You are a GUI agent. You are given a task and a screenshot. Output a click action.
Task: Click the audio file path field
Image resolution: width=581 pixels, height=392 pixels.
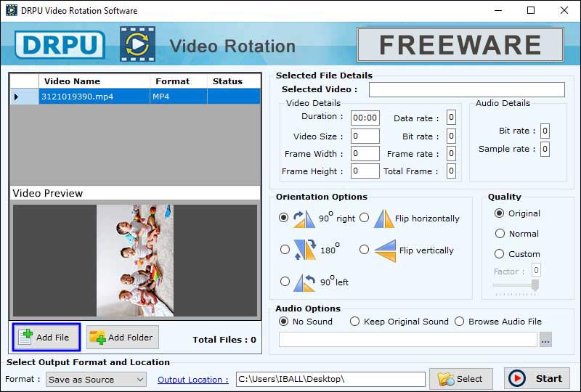tap(408, 340)
